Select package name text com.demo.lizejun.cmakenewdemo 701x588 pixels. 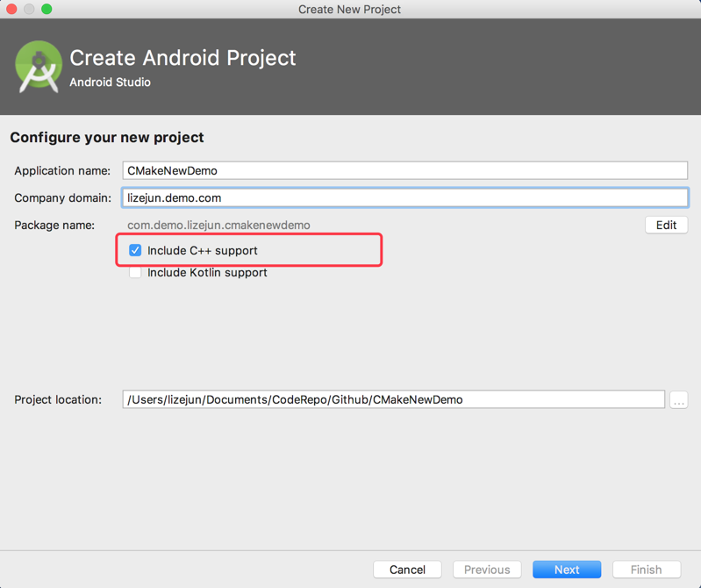tap(218, 225)
